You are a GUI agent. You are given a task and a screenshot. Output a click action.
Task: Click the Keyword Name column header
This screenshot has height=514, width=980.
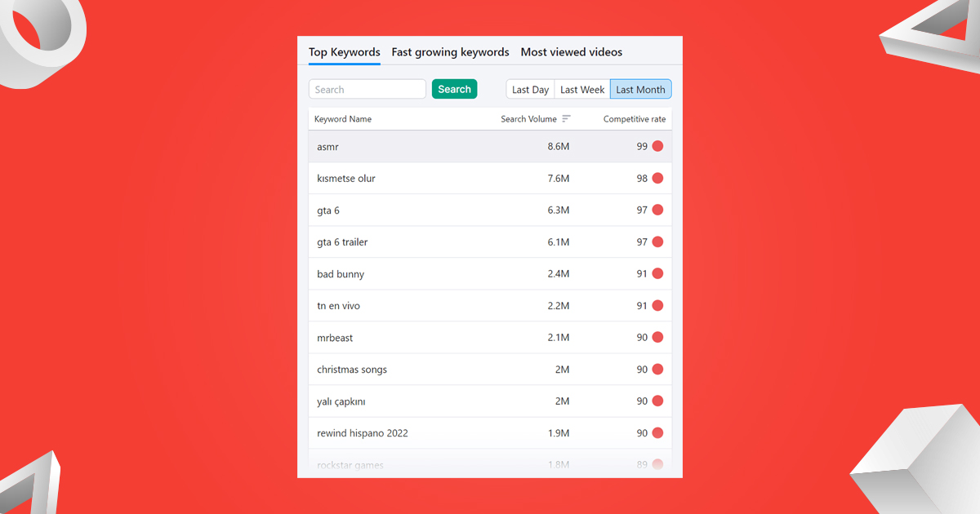click(342, 118)
